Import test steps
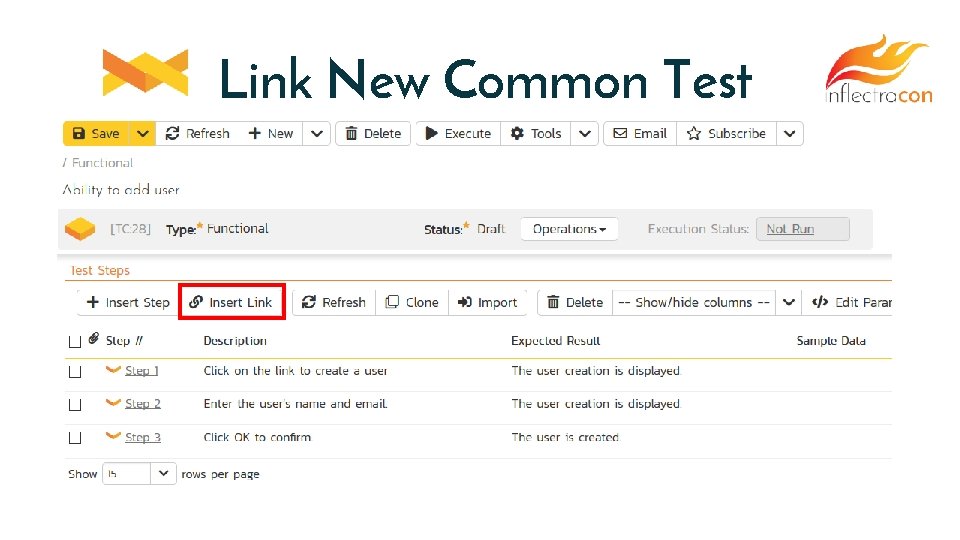This screenshot has height=540, width=960. coord(488,302)
